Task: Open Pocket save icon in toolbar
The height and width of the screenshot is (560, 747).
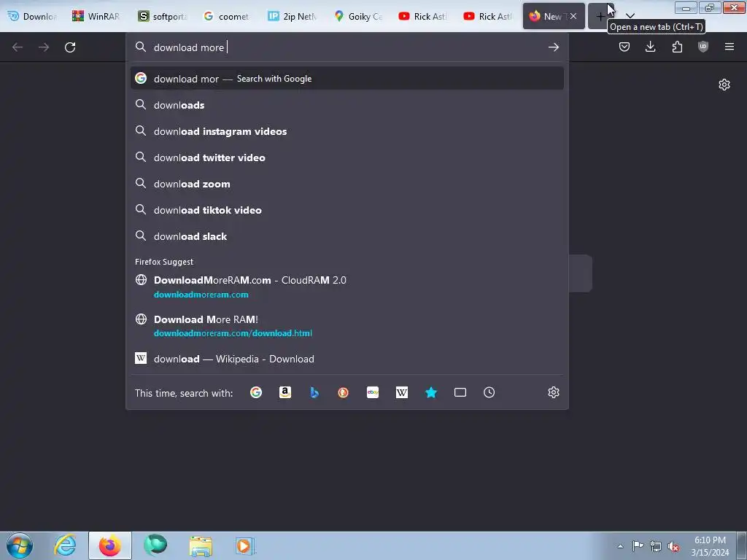Action: [x=624, y=47]
